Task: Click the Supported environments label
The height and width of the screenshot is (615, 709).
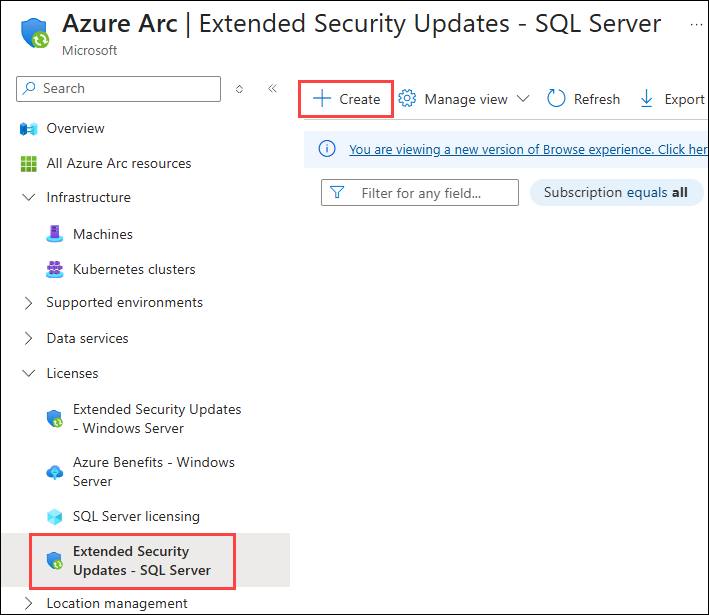Action: coord(125,303)
